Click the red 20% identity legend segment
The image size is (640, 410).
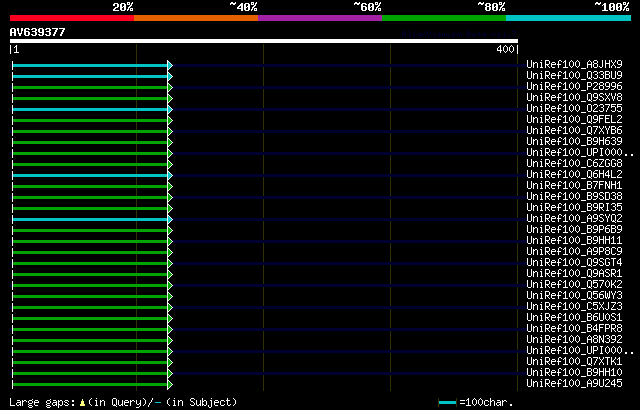coord(72,18)
